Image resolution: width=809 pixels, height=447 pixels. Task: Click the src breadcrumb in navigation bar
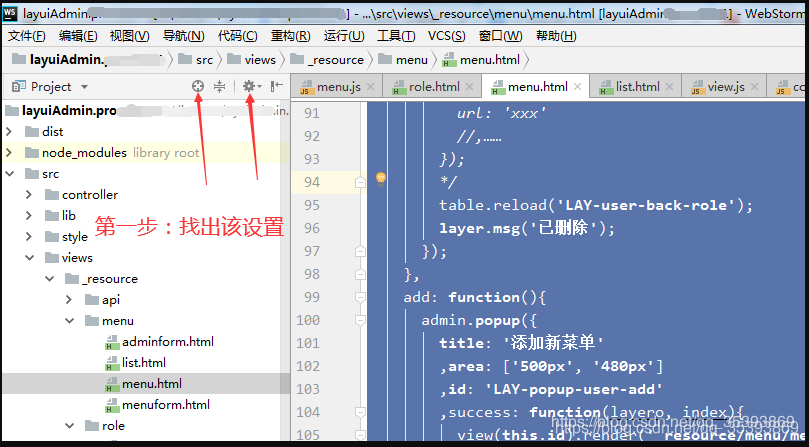pyautogui.click(x=196, y=60)
